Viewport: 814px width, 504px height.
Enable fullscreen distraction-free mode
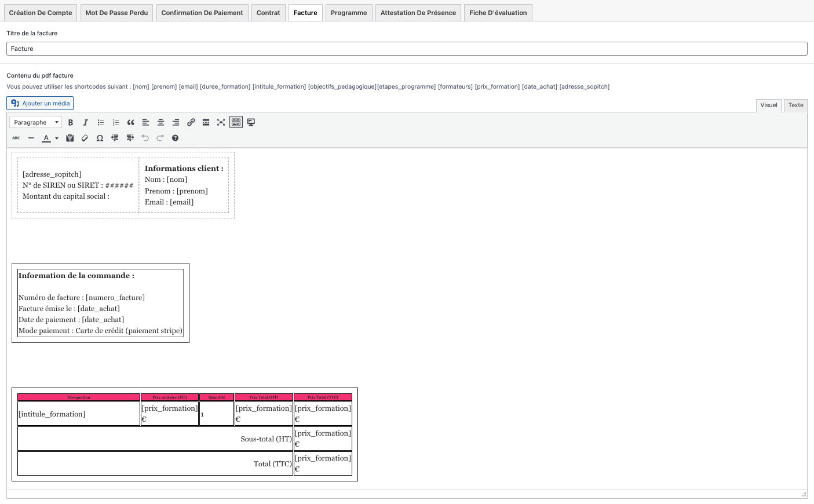click(x=221, y=122)
